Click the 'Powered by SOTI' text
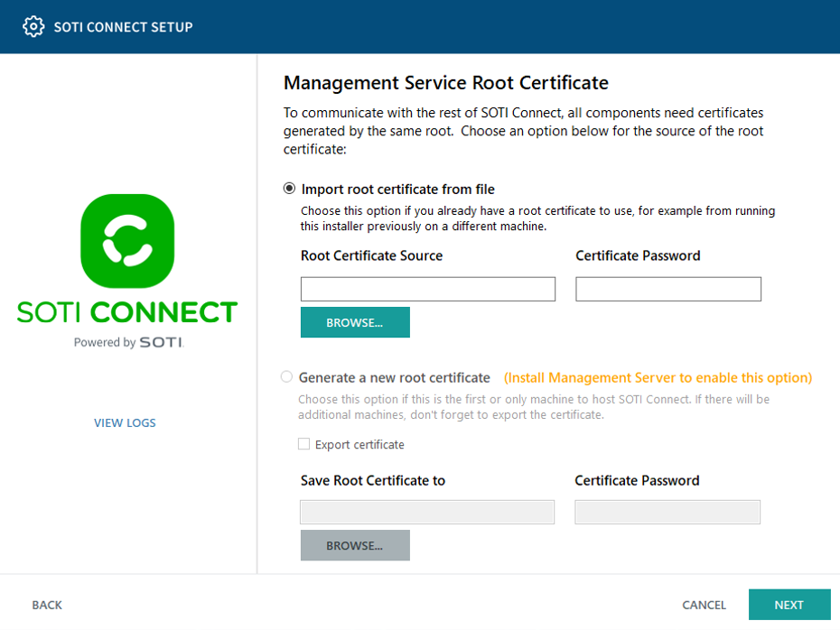The image size is (840, 630). (x=128, y=342)
